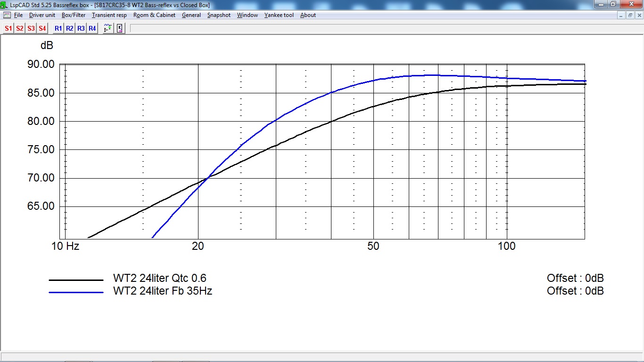This screenshot has width=644, height=362.
Task: Click legend text 'WT2 24liter Qtc 0.6'
Action: point(160,278)
